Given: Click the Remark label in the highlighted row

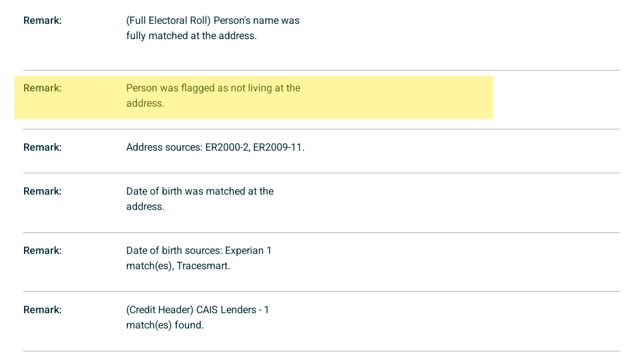Looking at the screenshot, I should click(42, 88).
